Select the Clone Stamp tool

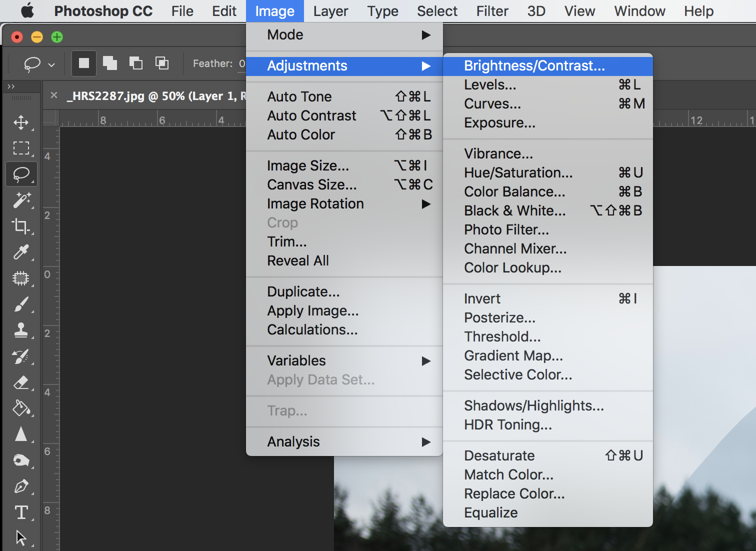pyautogui.click(x=21, y=330)
